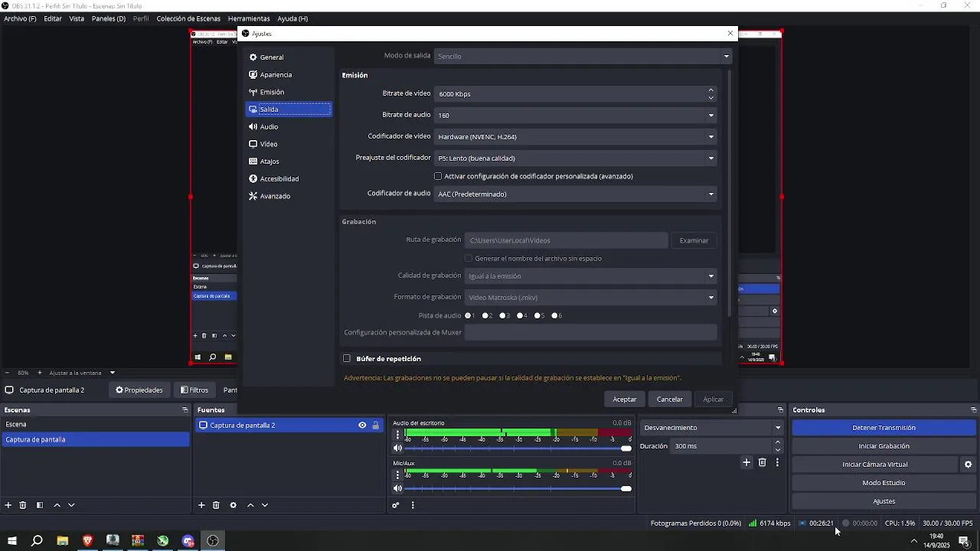Open Calidad de grabación dropdown
The width and height of the screenshot is (980, 551).
click(x=591, y=276)
